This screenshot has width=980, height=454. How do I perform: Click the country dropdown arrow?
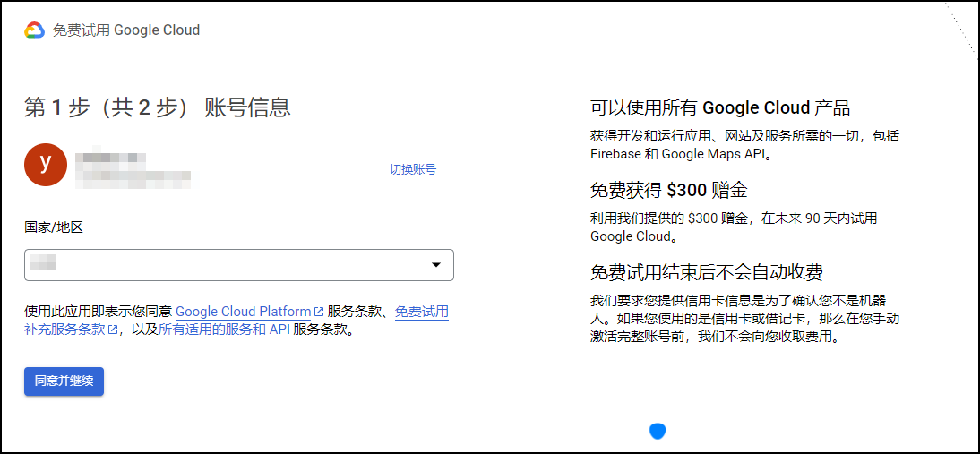(x=436, y=265)
